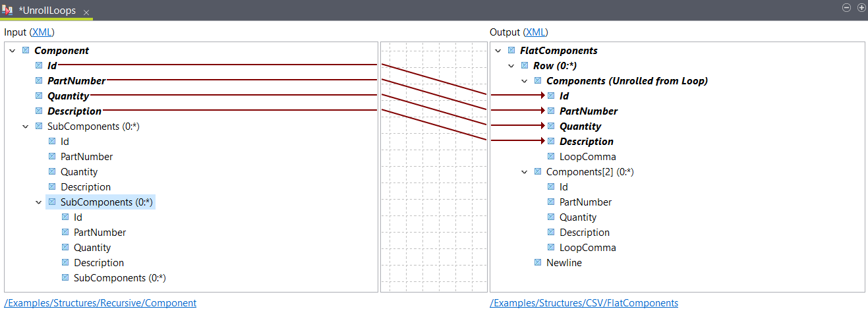Minimize the editor panel via the minus icon

tap(846, 8)
